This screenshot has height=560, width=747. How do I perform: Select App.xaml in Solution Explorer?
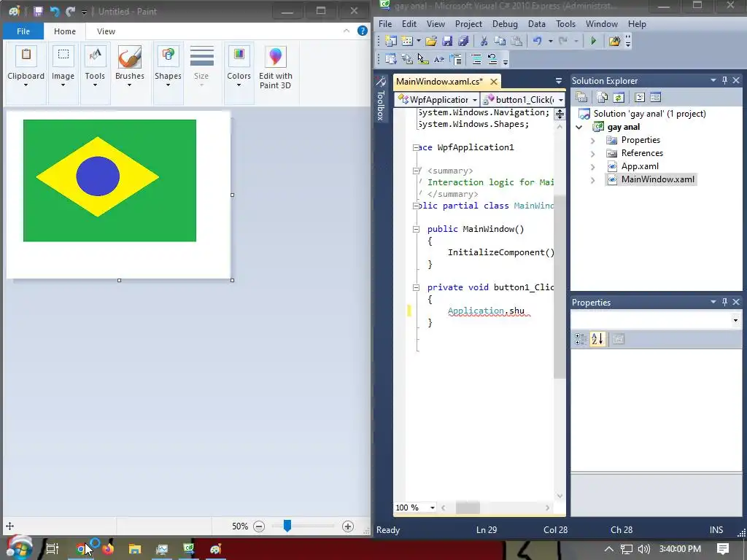click(x=640, y=166)
